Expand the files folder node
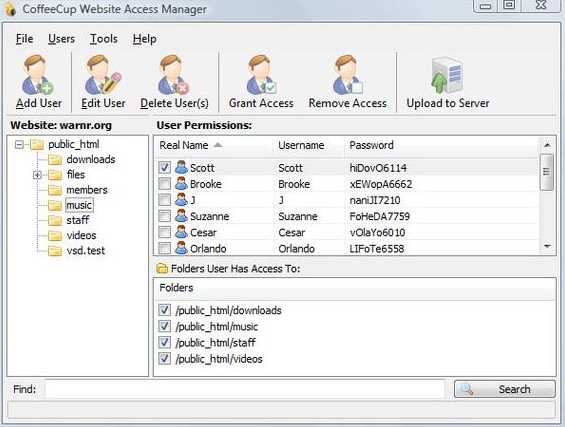 click(x=37, y=175)
